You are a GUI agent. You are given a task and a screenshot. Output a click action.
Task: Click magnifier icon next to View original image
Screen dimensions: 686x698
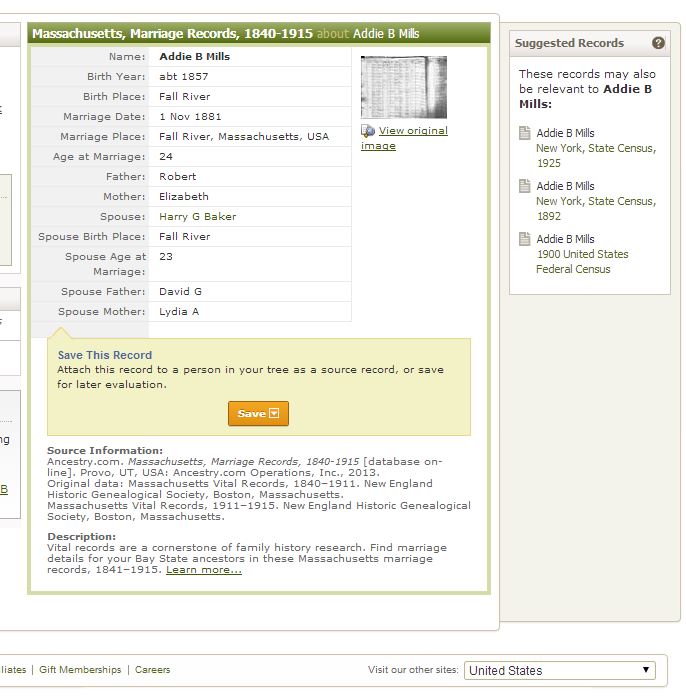tap(368, 131)
